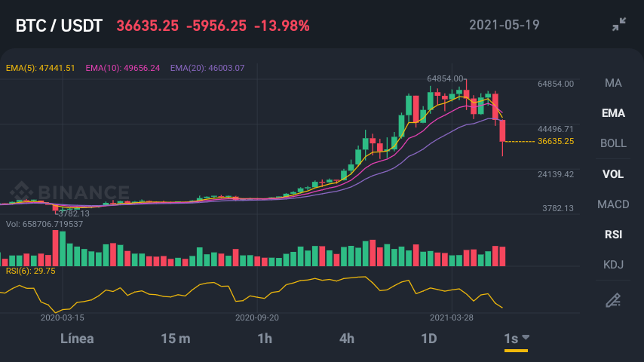
Task: Open the 1s interval dropdown arrow
Action: pyautogui.click(x=526, y=337)
